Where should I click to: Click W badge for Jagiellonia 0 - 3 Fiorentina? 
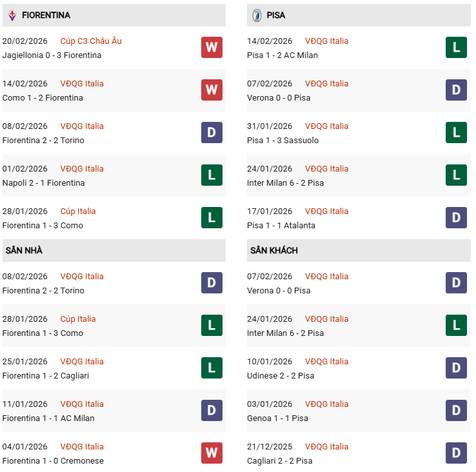tap(212, 48)
